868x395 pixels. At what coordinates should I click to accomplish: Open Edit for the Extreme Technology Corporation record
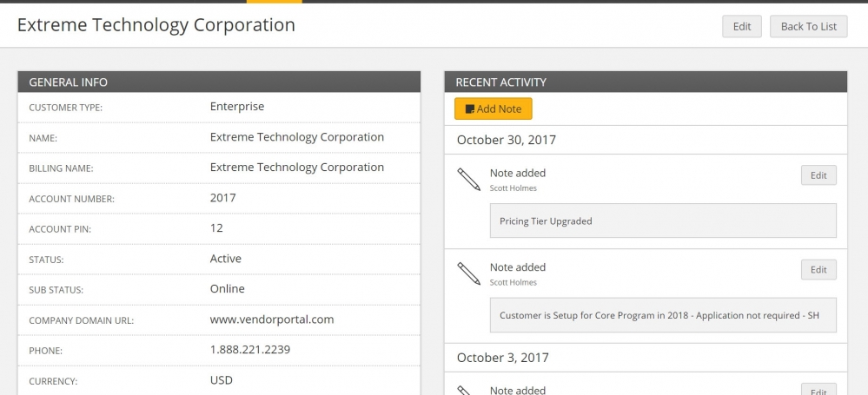click(742, 27)
